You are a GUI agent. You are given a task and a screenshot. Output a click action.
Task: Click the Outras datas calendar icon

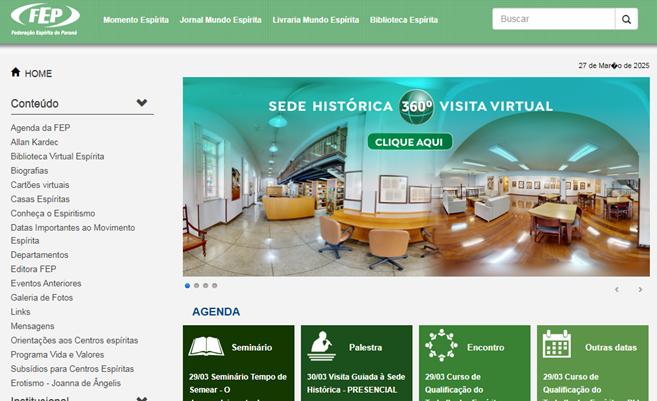click(556, 344)
